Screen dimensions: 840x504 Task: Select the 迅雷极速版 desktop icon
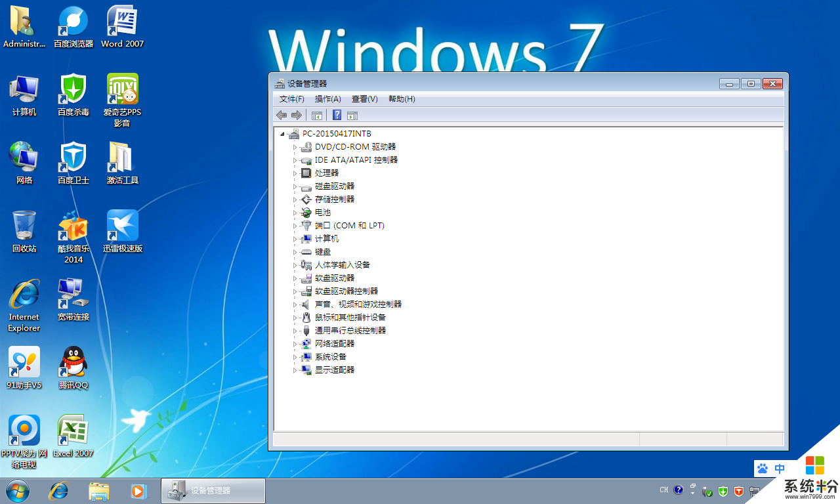(x=123, y=231)
